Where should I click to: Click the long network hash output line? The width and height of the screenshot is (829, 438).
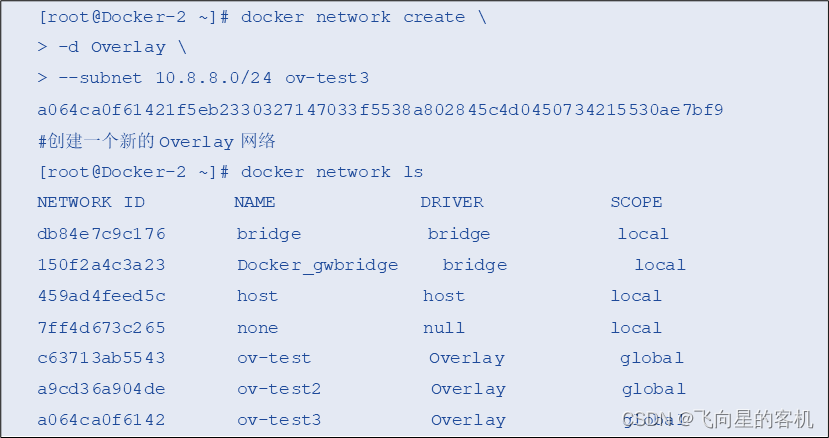coord(380,110)
